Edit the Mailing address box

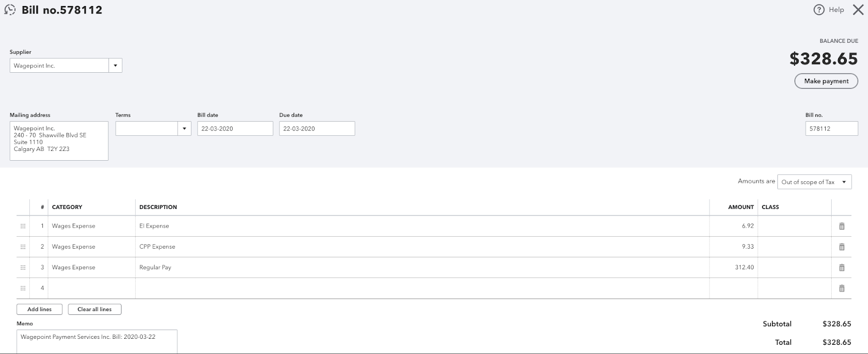pos(59,141)
